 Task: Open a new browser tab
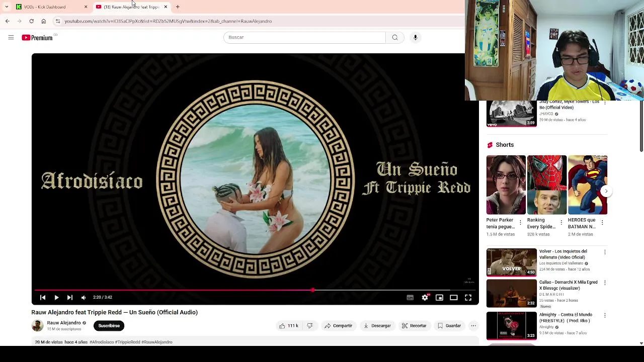coord(178,7)
